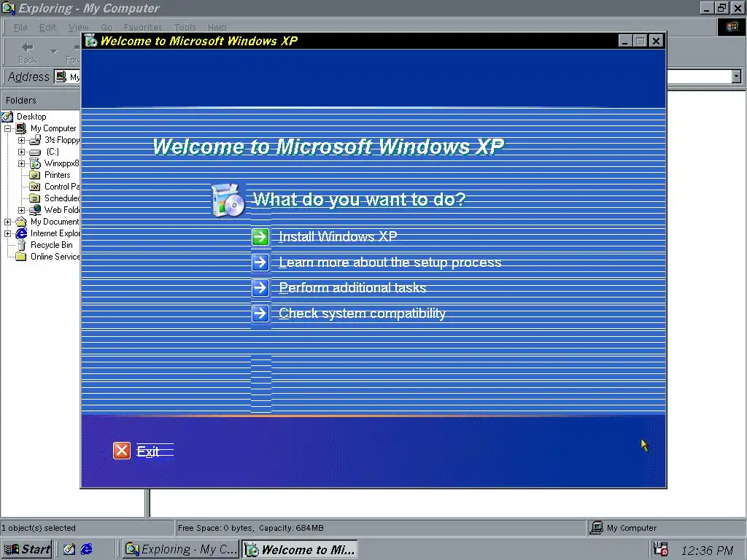
Task: Click the Back arrow in Explorer toolbar
Action: tap(28, 47)
